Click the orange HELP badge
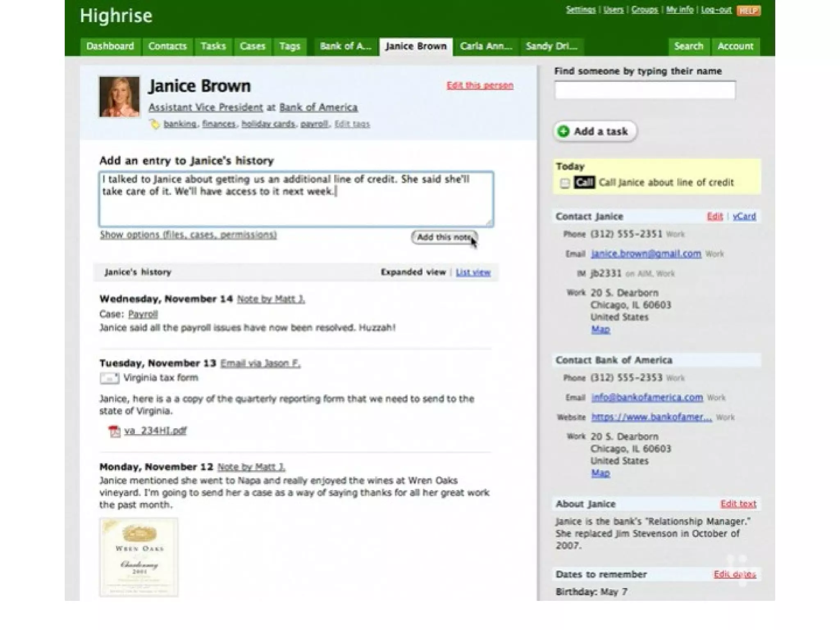 pos(748,11)
